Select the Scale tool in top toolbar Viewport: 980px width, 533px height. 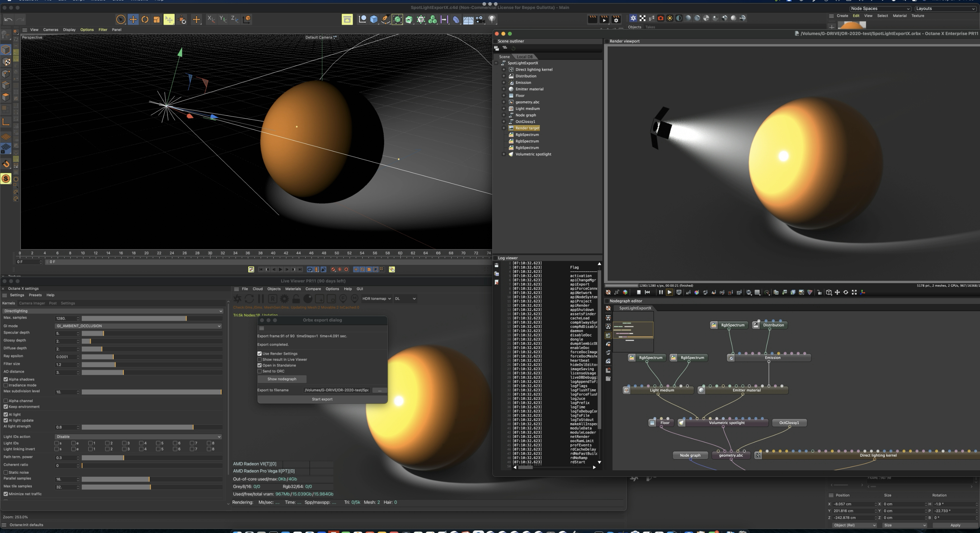click(x=157, y=19)
